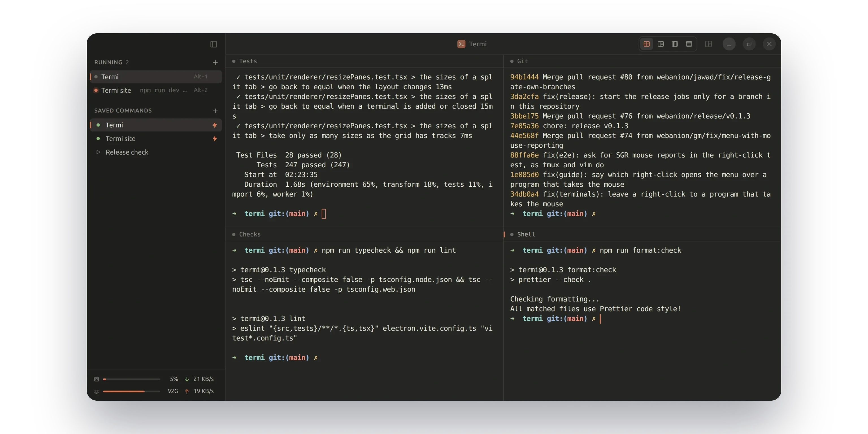Add a new running session

click(215, 62)
